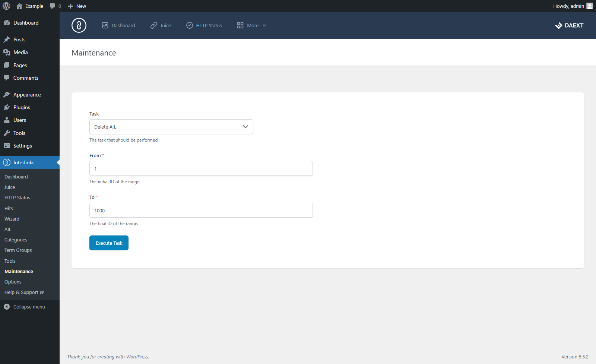596x364 pixels.
Task: Expand the More menu in plugin header
Action: pyautogui.click(x=252, y=25)
